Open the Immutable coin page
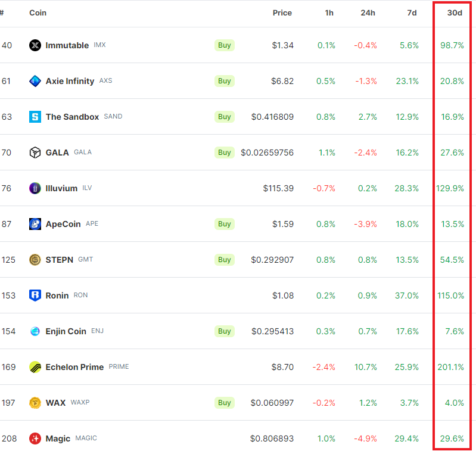Image resolution: width=476 pixels, height=454 pixels. click(67, 45)
